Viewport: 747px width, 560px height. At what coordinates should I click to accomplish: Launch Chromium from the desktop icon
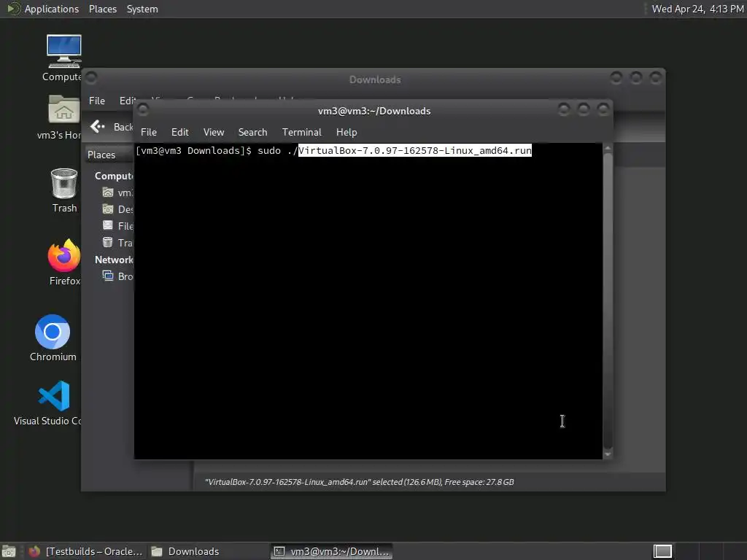pyautogui.click(x=53, y=338)
